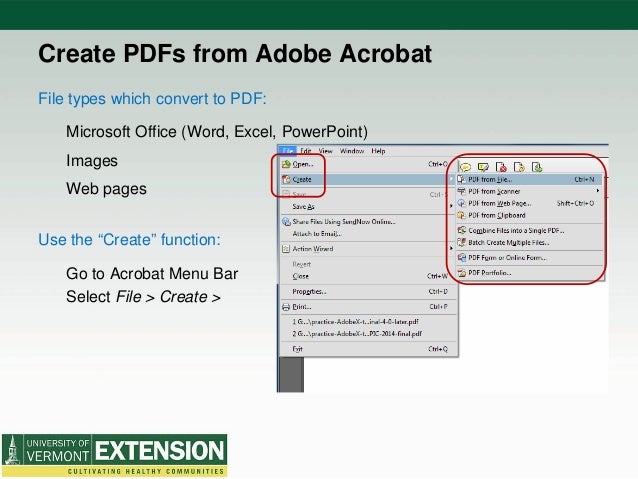Screen dimensions: 638x479
Task: Open the Edit menu
Action: tap(306, 151)
